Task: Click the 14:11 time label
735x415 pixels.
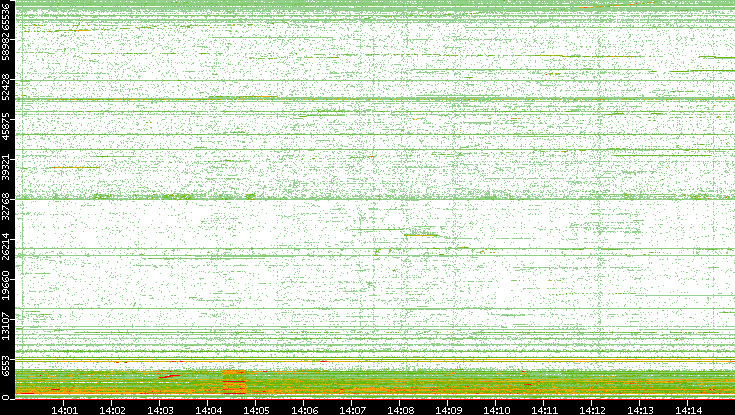Action: [x=544, y=410]
